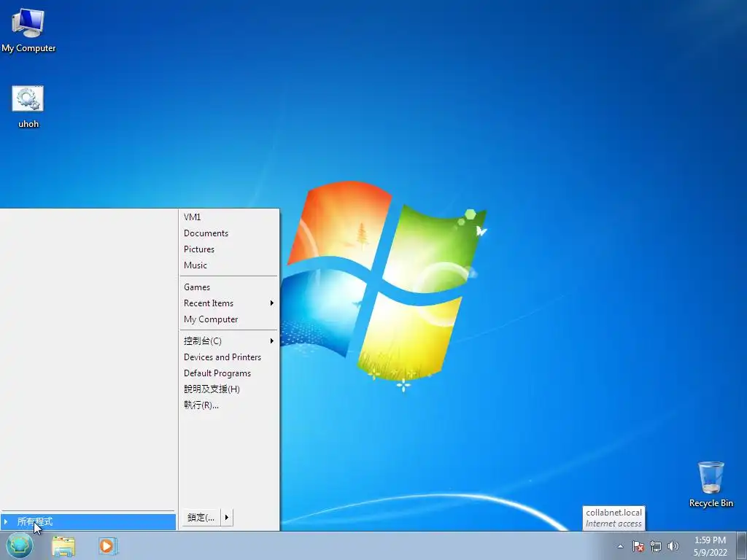
Task: Click the Start orb button
Action: 20,545
